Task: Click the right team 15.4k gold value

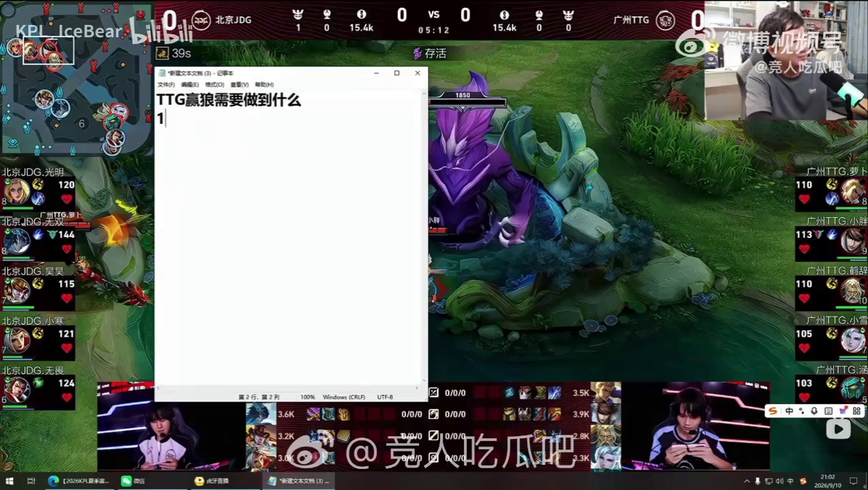Action: pos(504,28)
